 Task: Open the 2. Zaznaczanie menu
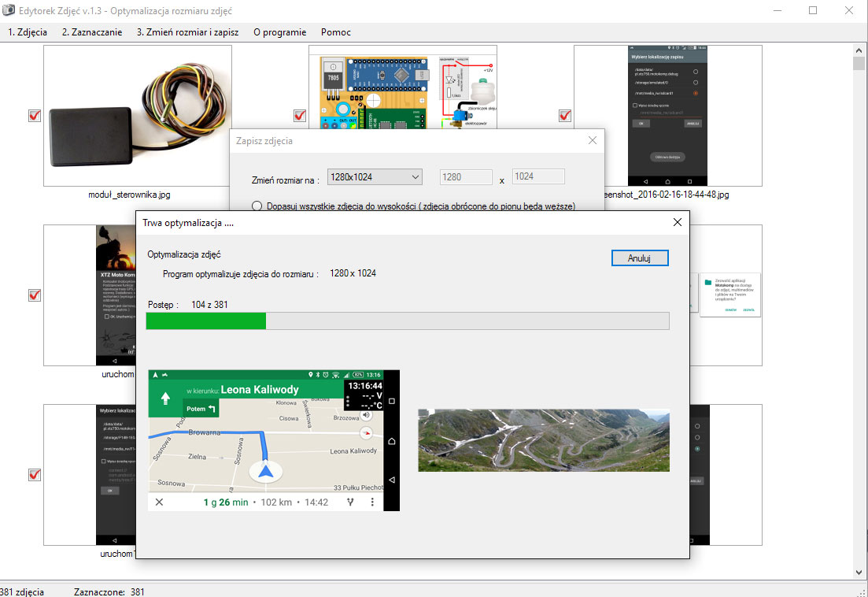point(92,32)
